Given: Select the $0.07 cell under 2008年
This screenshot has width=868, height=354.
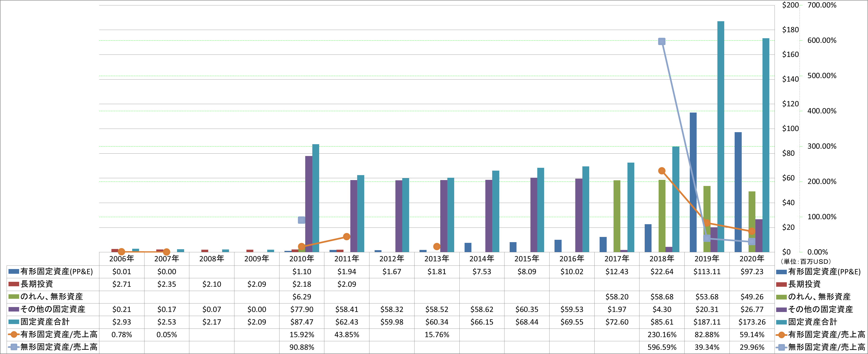Looking at the screenshot, I should (212, 309).
